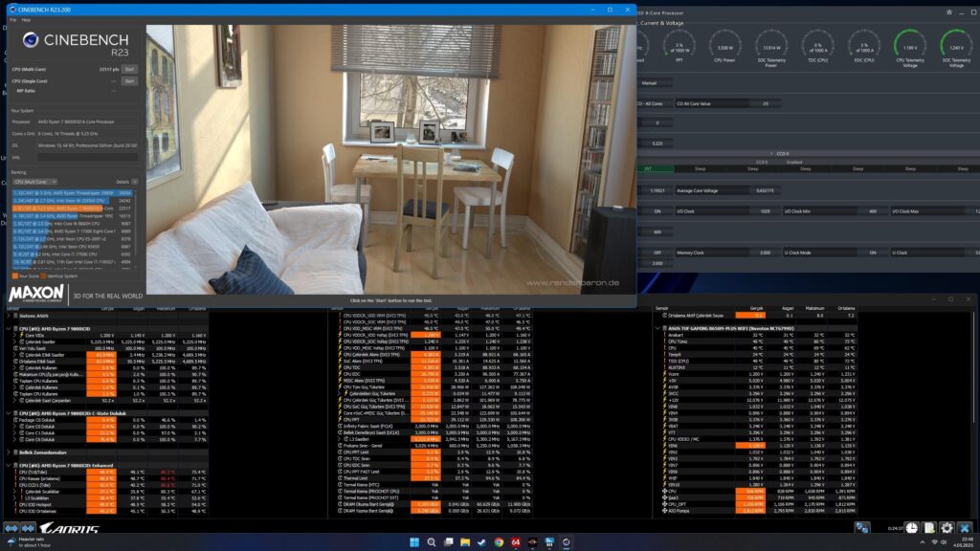Reset the HWiNFO clock timer icon
980x551 pixels.
[912, 528]
